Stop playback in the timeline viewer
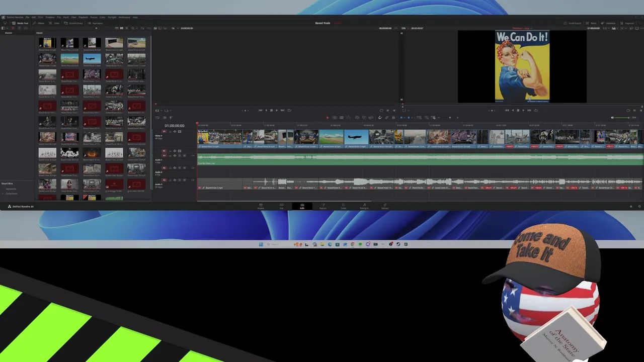This screenshot has width=644, height=362. [x=518, y=110]
